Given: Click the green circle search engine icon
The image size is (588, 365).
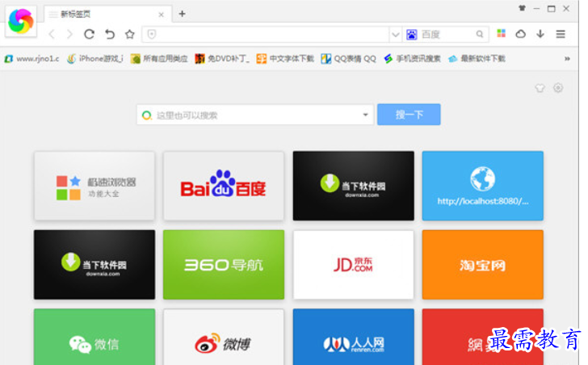Looking at the screenshot, I should coord(147,115).
